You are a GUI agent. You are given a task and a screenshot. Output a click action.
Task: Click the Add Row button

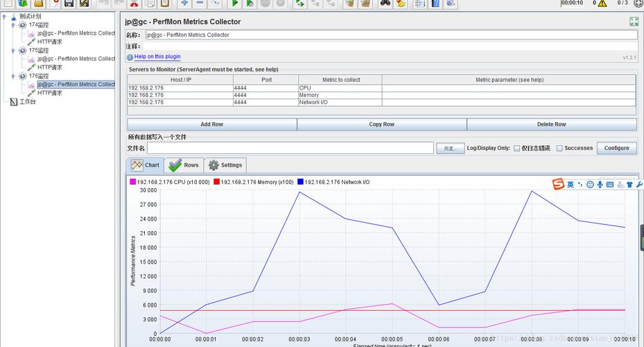212,124
